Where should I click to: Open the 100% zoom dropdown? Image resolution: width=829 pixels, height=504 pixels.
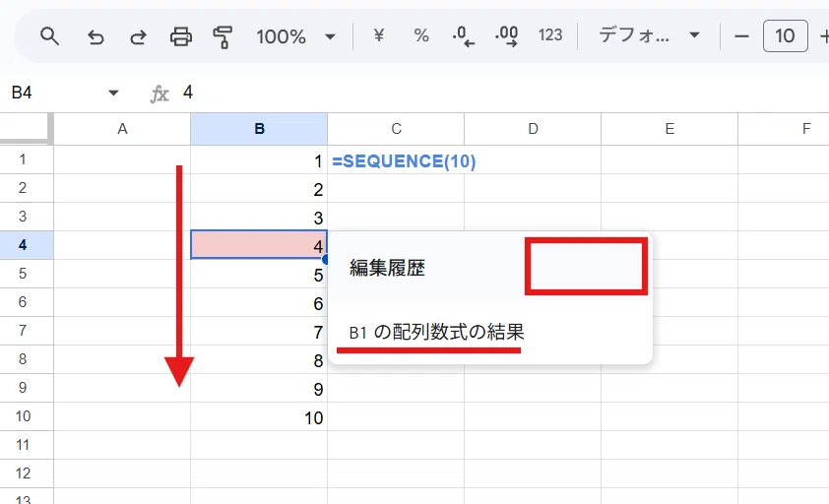(x=295, y=37)
